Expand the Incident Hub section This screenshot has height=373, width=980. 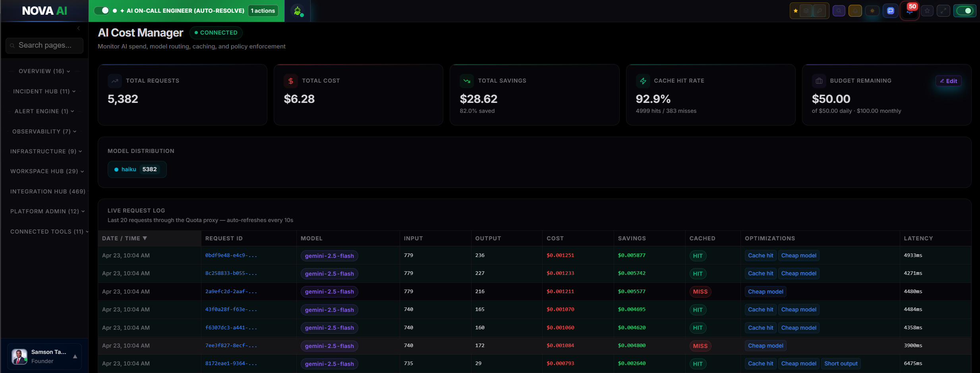click(x=44, y=91)
